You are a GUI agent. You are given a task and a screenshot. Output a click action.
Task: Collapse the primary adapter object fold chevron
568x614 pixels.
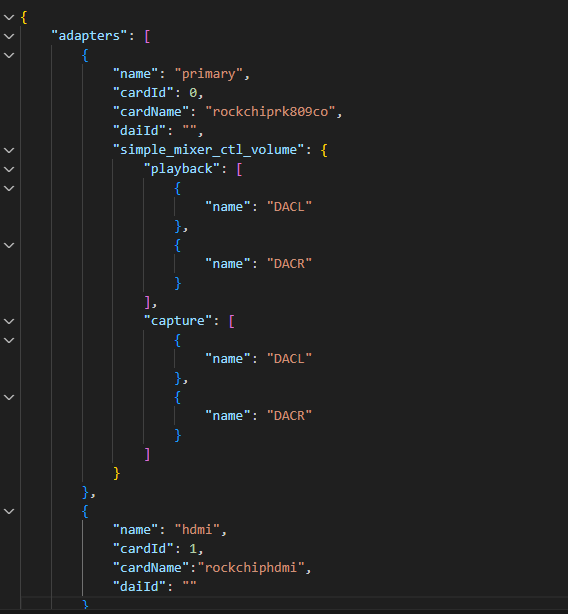(x=9, y=56)
